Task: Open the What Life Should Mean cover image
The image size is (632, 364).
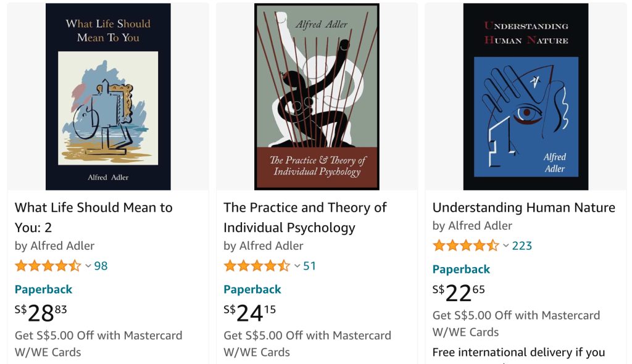Action: coord(108,97)
